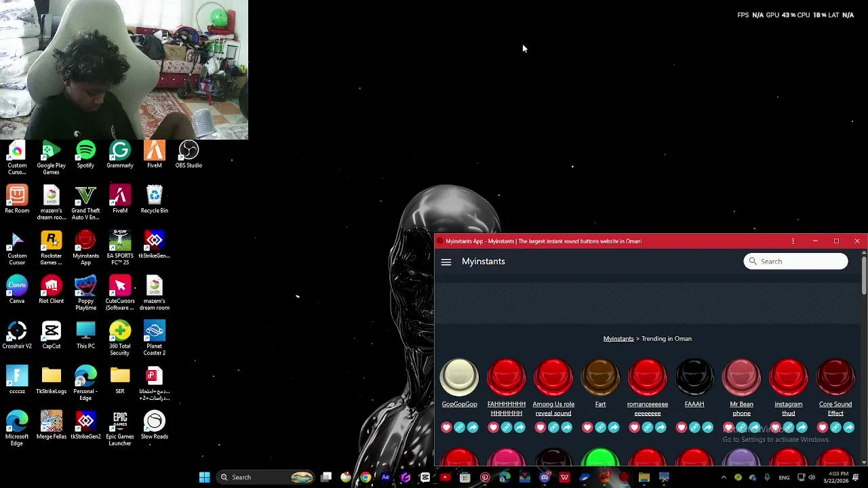Open Canva desktop shortcut

pos(17,291)
